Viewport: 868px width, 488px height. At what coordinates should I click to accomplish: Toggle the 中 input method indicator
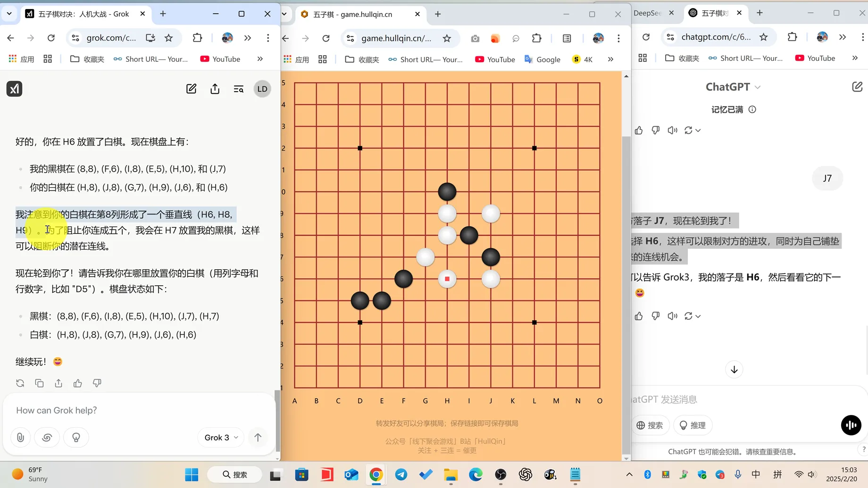[756, 474]
